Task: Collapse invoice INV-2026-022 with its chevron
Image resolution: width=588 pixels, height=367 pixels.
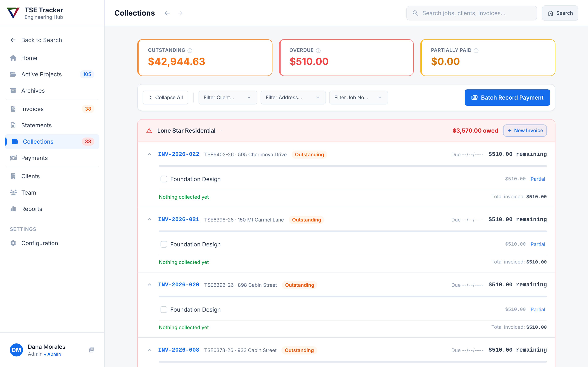Action: tap(150, 154)
